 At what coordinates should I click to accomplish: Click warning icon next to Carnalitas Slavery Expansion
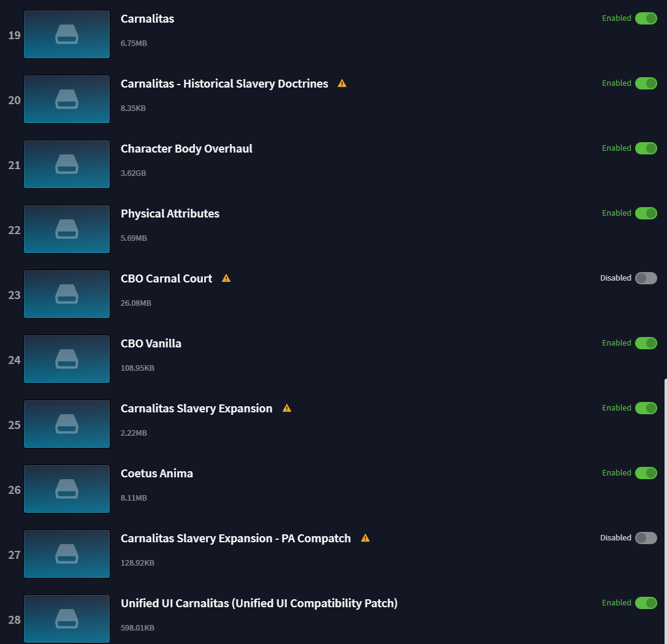(x=287, y=409)
